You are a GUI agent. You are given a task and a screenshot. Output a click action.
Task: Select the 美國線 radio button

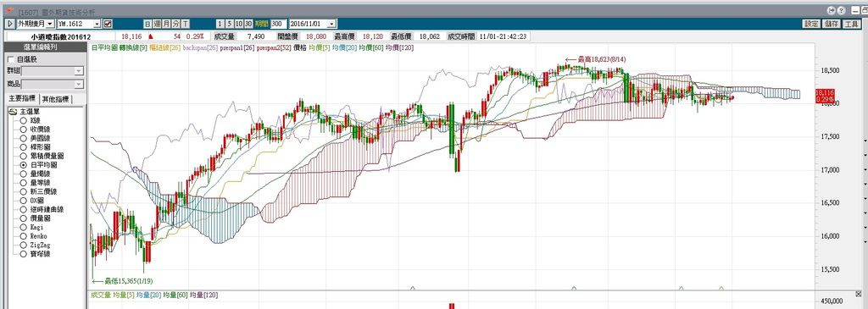pos(23,138)
